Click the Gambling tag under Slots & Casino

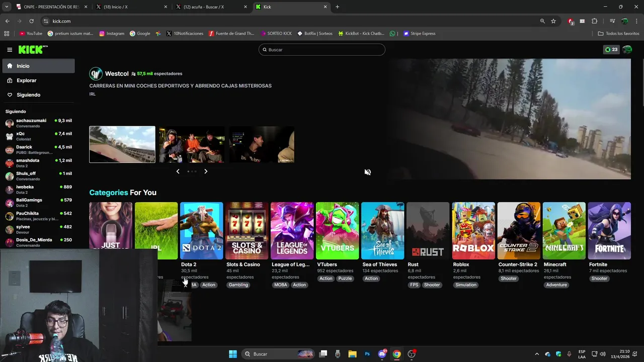238,285
